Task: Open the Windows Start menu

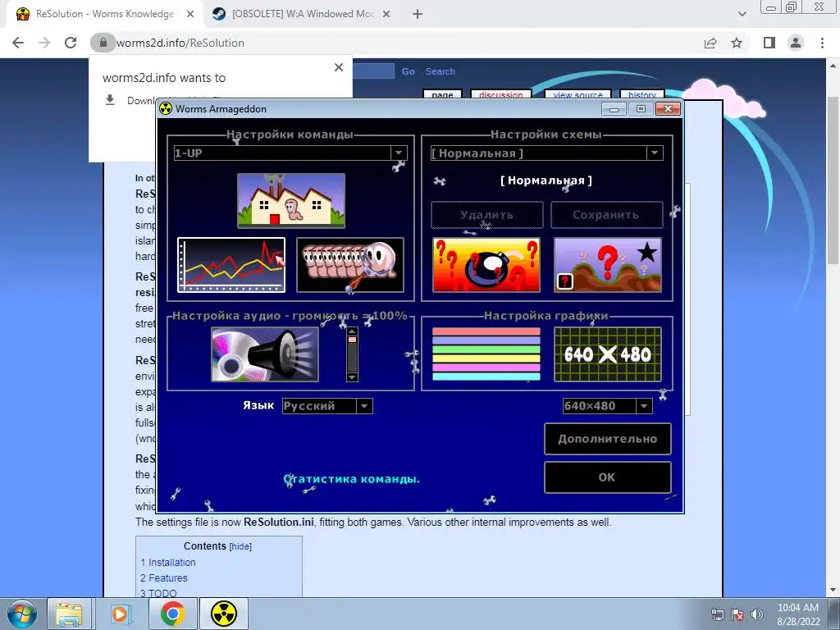Action: point(22,614)
